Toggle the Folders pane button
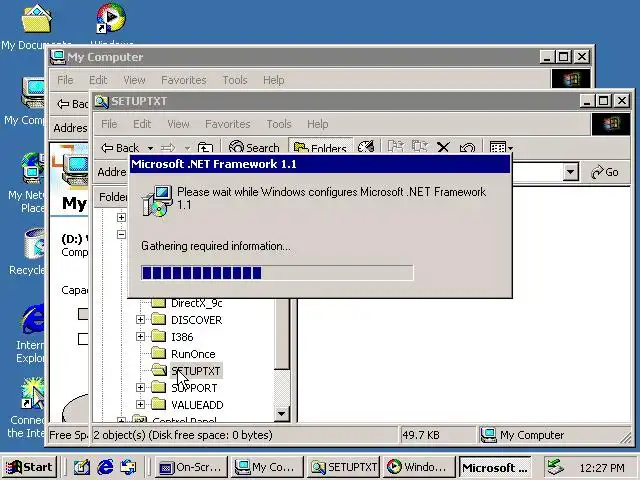The image size is (640, 480). (320, 148)
